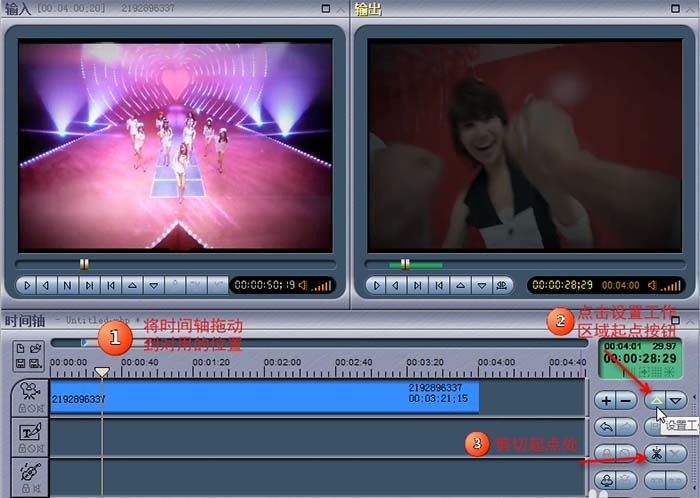Click the scissors cut button
Viewport: 700px width, 498px height.
point(656,454)
